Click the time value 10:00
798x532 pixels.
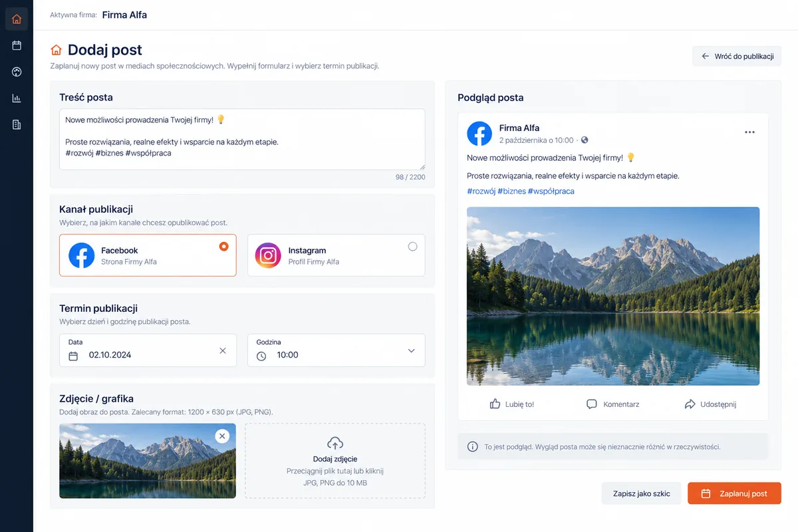point(288,355)
